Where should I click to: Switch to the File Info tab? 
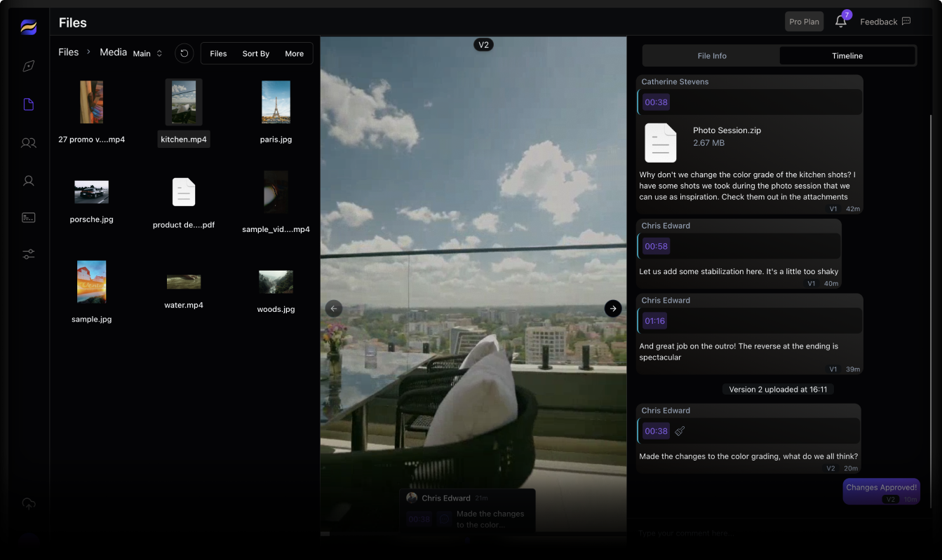pos(712,55)
